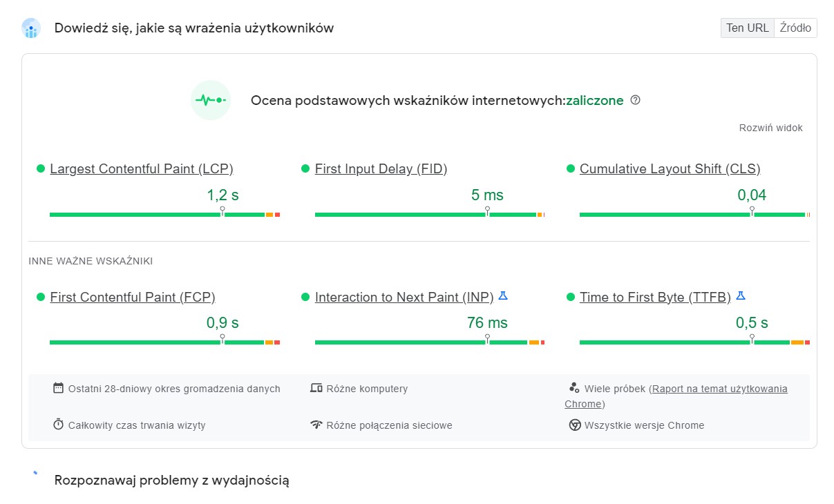The width and height of the screenshot is (834, 504).
Task: Open the Time to First Byte (TTFB) link
Action: coord(655,298)
